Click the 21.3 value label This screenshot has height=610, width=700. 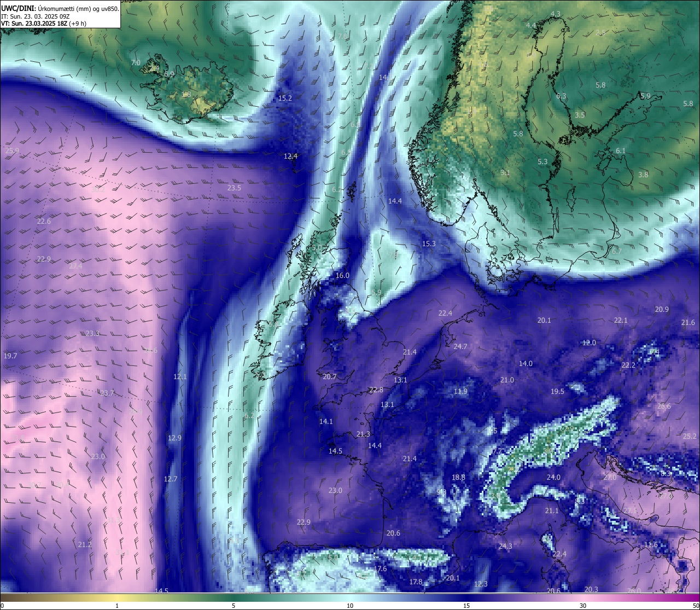click(x=363, y=434)
